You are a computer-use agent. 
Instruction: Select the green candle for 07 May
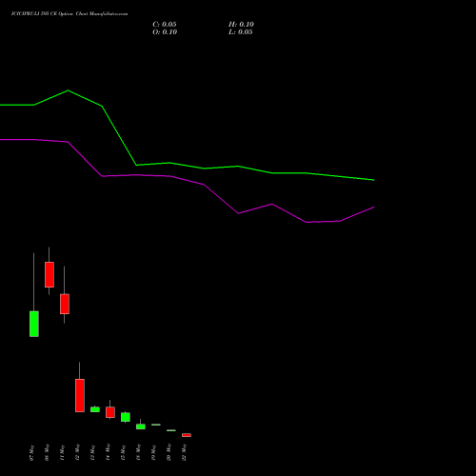pos(34,324)
